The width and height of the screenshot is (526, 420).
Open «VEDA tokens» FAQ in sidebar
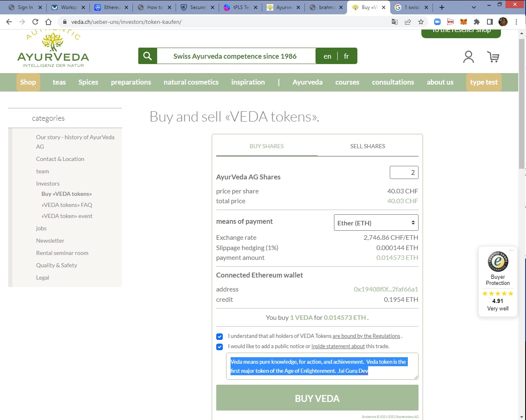pos(67,205)
